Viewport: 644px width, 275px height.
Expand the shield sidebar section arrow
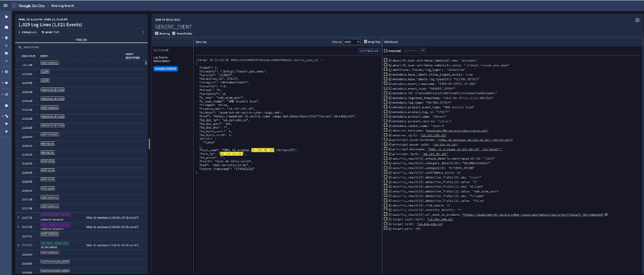2,38
